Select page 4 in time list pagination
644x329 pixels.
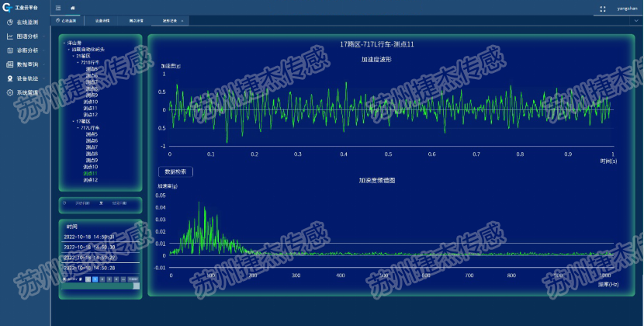(116, 279)
